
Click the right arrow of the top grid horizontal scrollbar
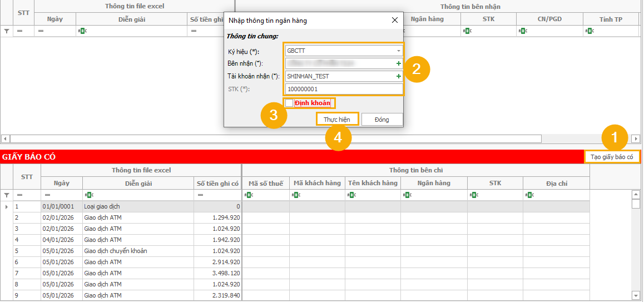tap(636, 138)
